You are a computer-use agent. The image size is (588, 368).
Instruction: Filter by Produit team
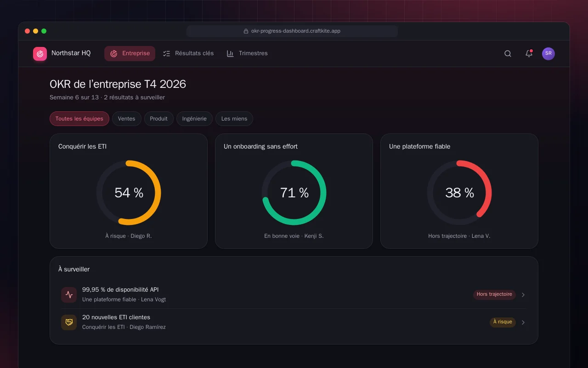[159, 119]
